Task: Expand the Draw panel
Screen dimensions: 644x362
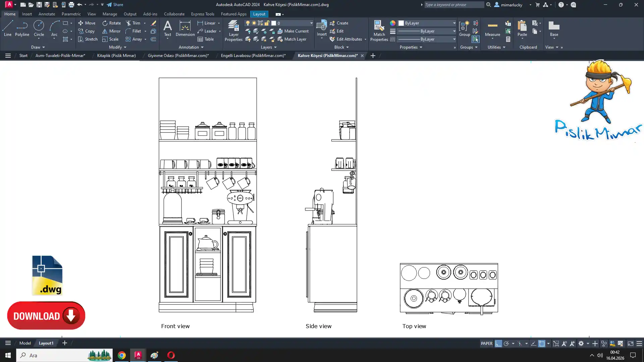Action: pos(38,47)
